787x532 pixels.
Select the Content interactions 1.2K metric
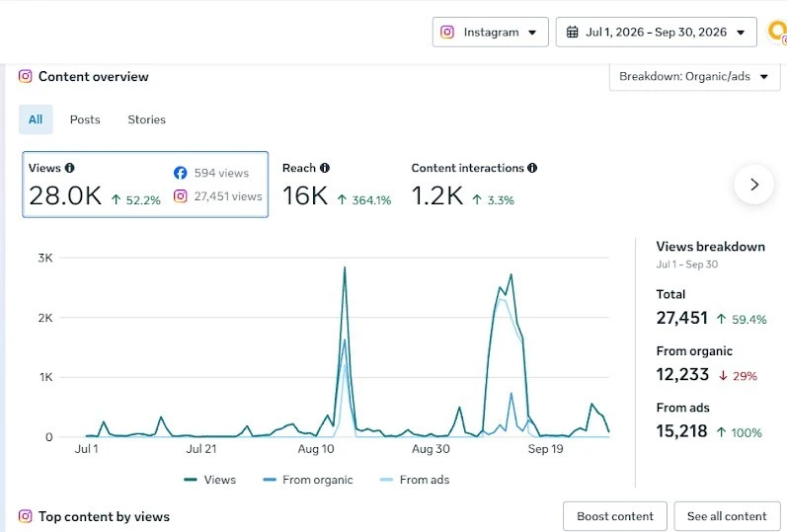click(474, 185)
